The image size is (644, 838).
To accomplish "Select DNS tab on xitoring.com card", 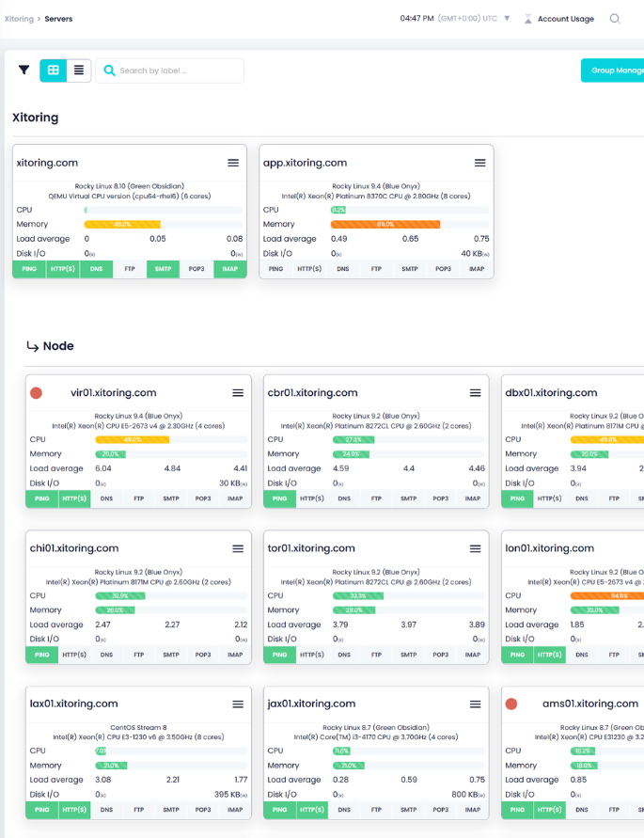I will (x=96, y=269).
